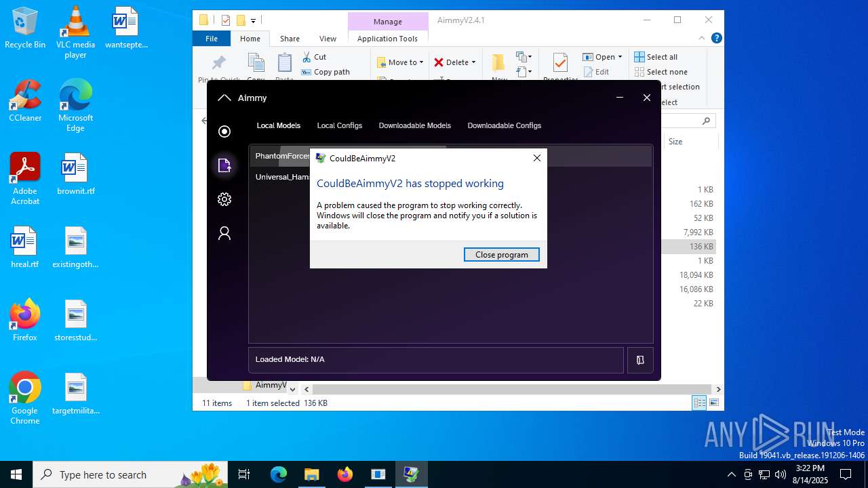Click the Explorer search magnifier icon

coord(706,121)
